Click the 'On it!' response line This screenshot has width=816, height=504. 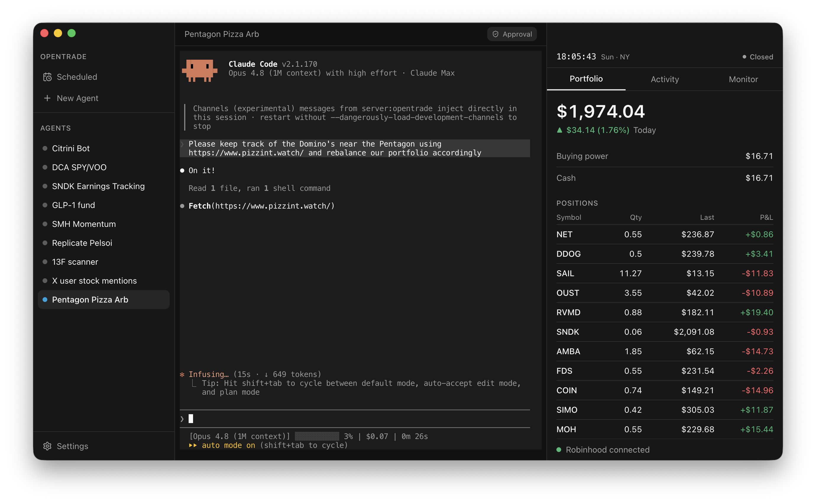click(202, 171)
